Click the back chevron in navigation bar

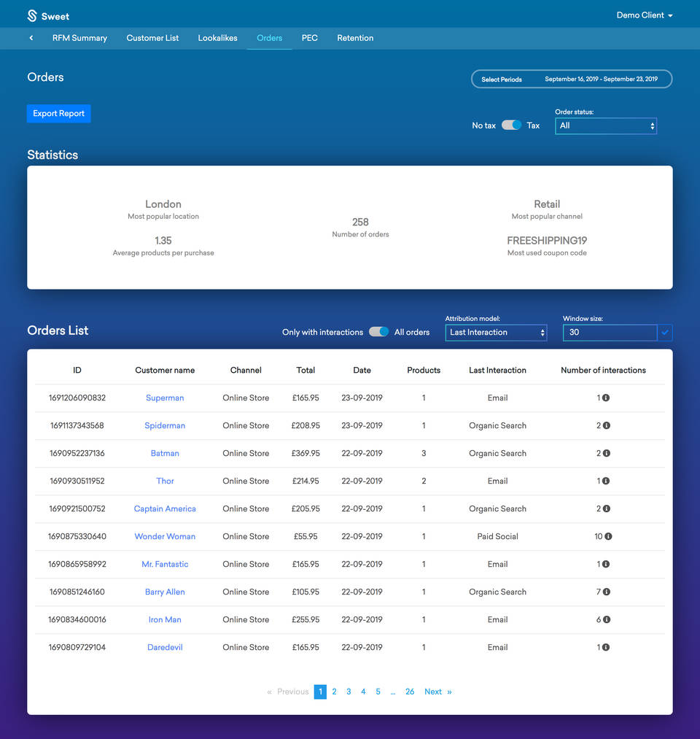point(31,38)
